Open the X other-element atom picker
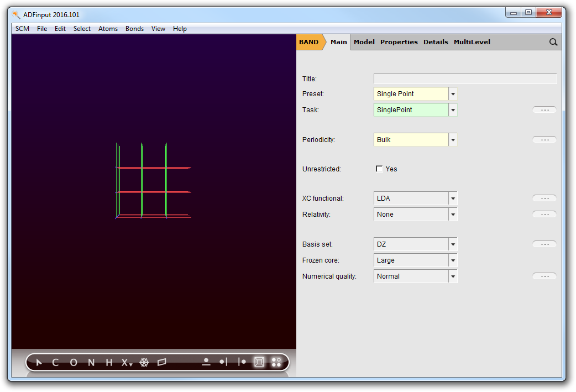 click(x=127, y=363)
